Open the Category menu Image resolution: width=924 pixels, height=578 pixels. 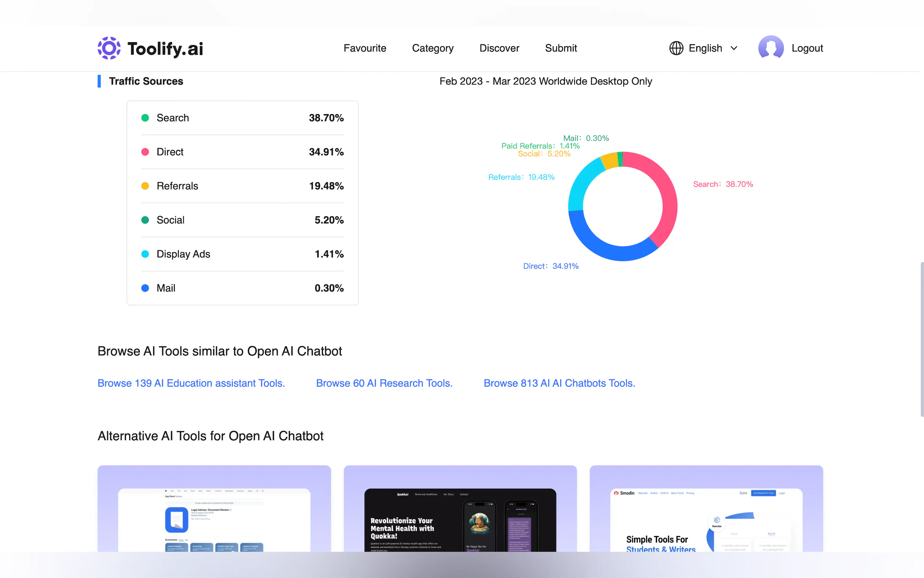pos(433,48)
